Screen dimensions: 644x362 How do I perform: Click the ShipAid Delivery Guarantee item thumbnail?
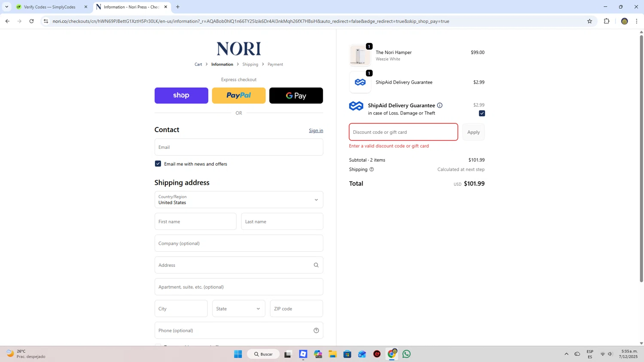pos(360,82)
